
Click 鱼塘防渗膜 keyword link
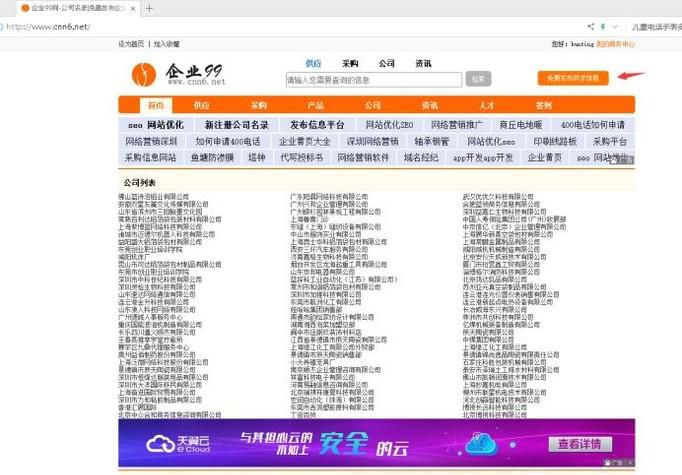212,158
